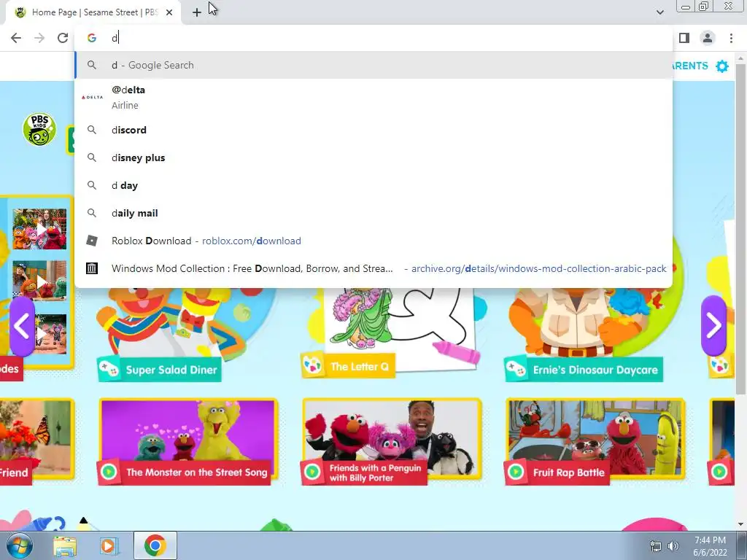Click the Delta airline logo icon
This screenshot has width=747, height=560.
[92, 97]
